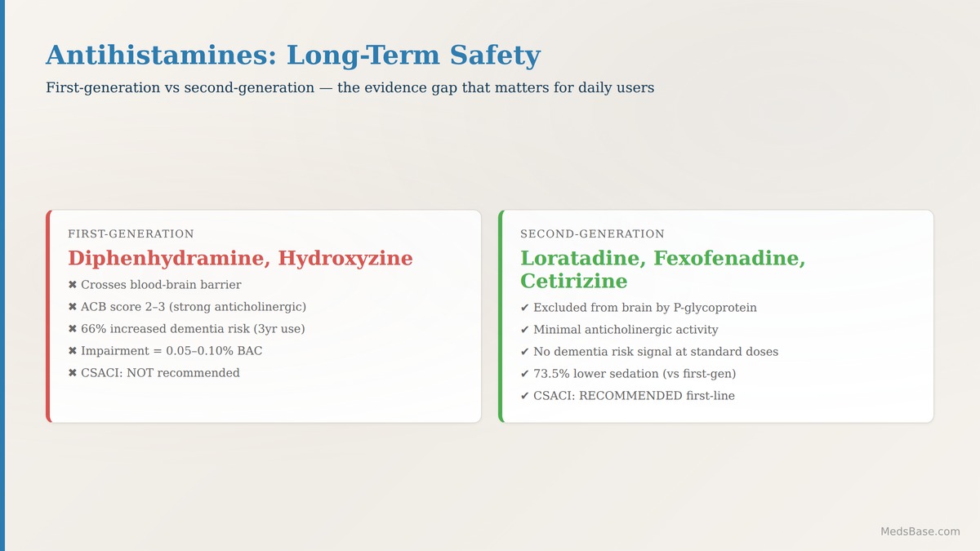Select the 'Minimal anticholinergic activity' bullet
The image size is (980, 551).
click(x=619, y=330)
